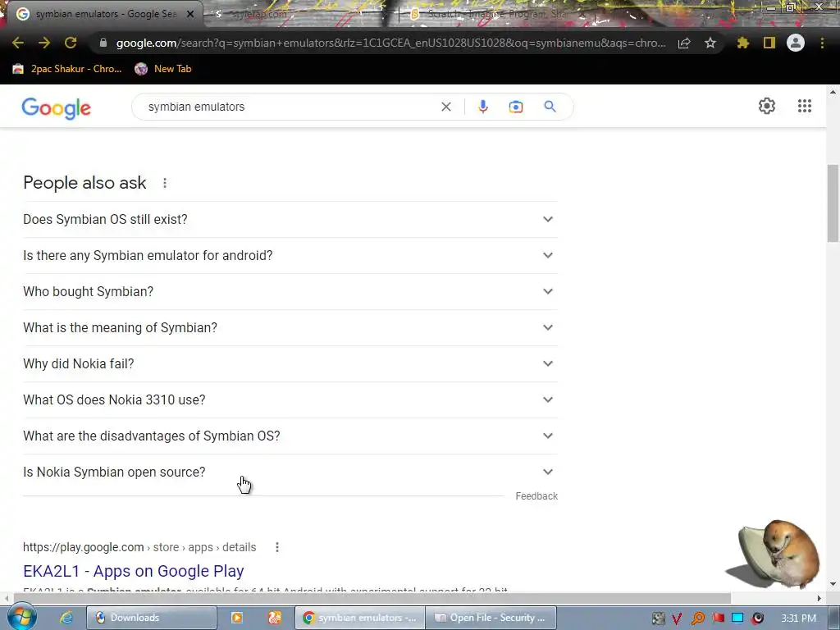Viewport: 840px width, 630px height.
Task: Expand 'Does Symbian OS still exist?'
Action: (290, 220)
